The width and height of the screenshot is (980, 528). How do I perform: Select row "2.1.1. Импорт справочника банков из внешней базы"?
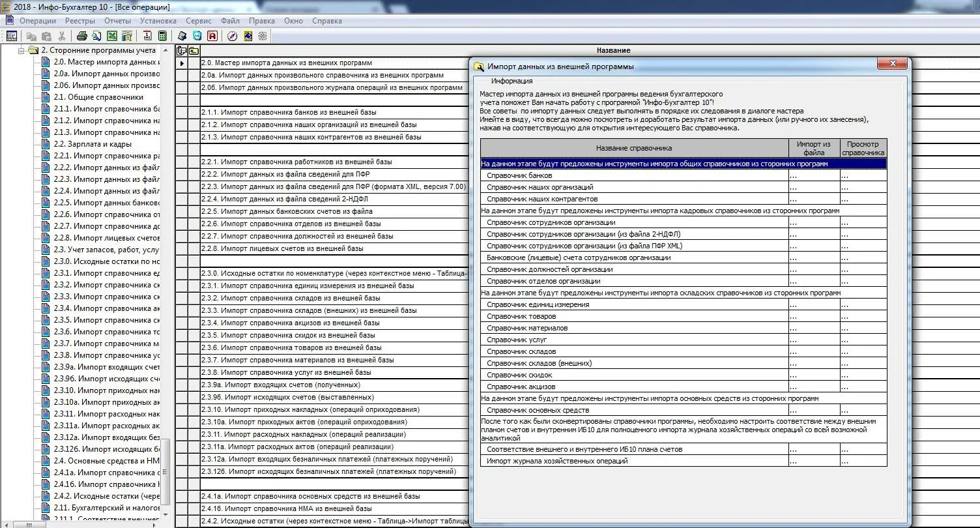[335, 112]
